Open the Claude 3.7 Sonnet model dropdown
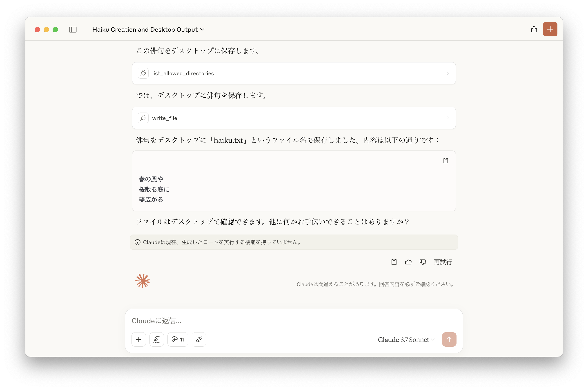Viewport: 588px width, 390px height. pyautogui.click(x=406, y=340)
